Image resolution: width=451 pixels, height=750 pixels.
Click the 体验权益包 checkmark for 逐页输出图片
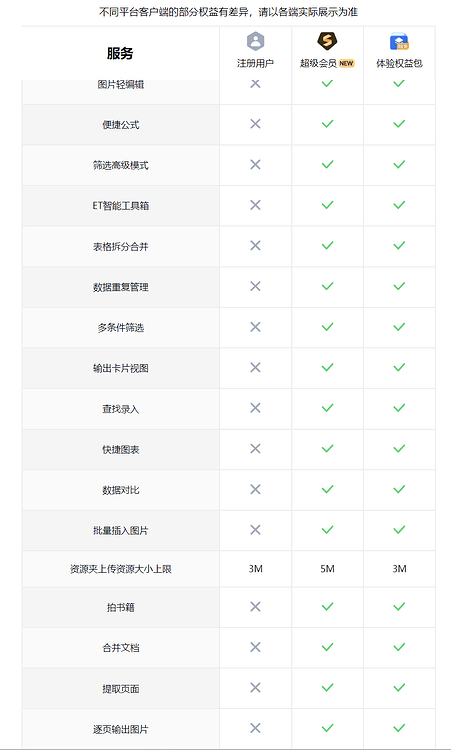(x=399, y=728)
